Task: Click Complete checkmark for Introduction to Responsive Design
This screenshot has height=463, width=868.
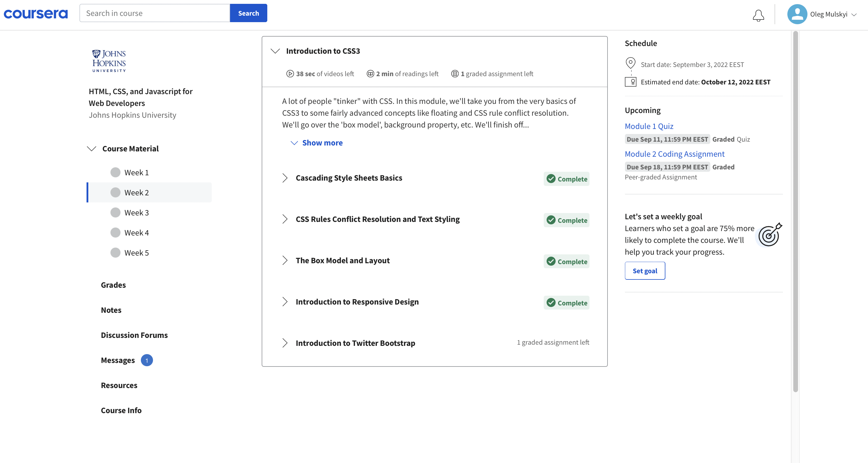Action: 551,302
